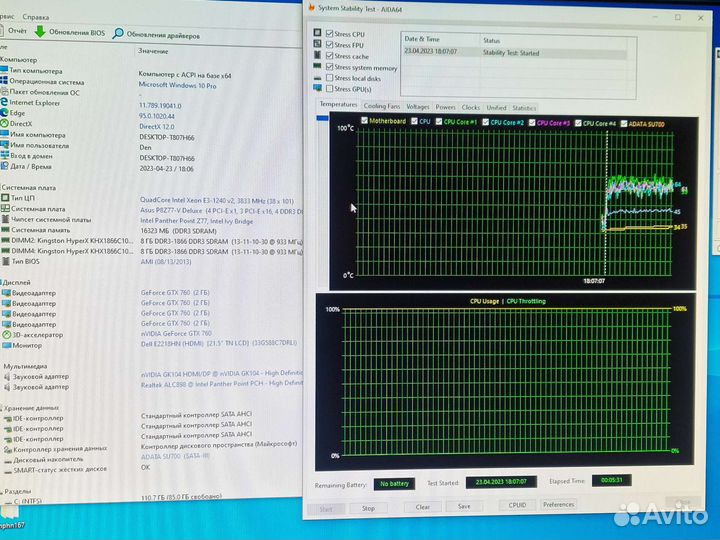The height and width of the screenshot is (540, 720).
Task: Click the 3D-акселератор row icon
Action: [x=6, y=335]
